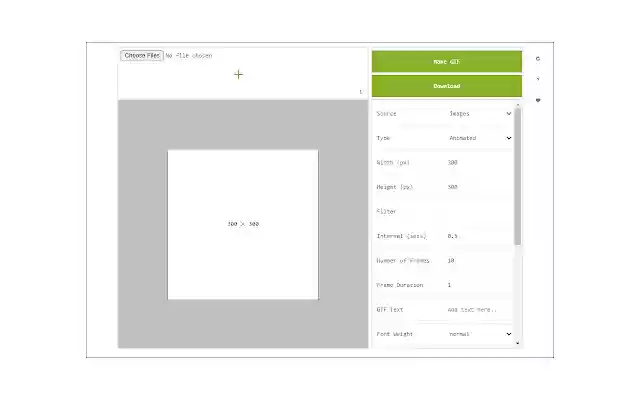This screenshot has height=400, width=640.
Task: Expand the Type dropdown set to Animated
Action: point(480,138)
